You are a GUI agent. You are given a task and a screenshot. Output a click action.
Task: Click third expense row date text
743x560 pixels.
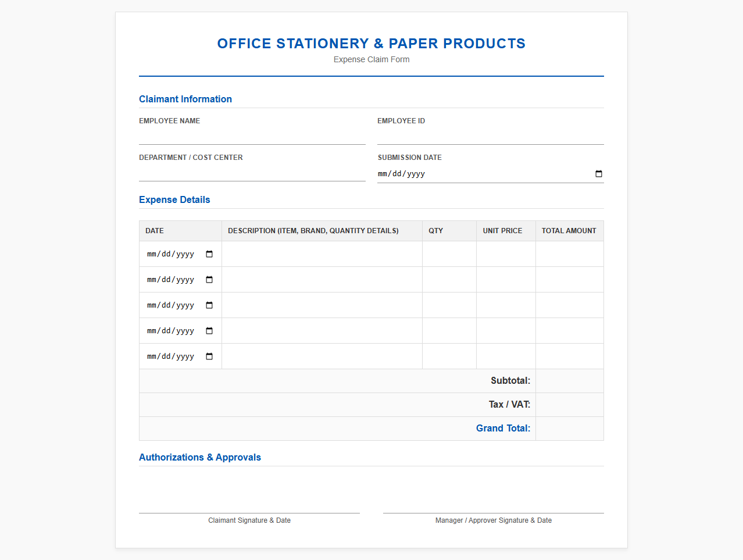point(170,305)
